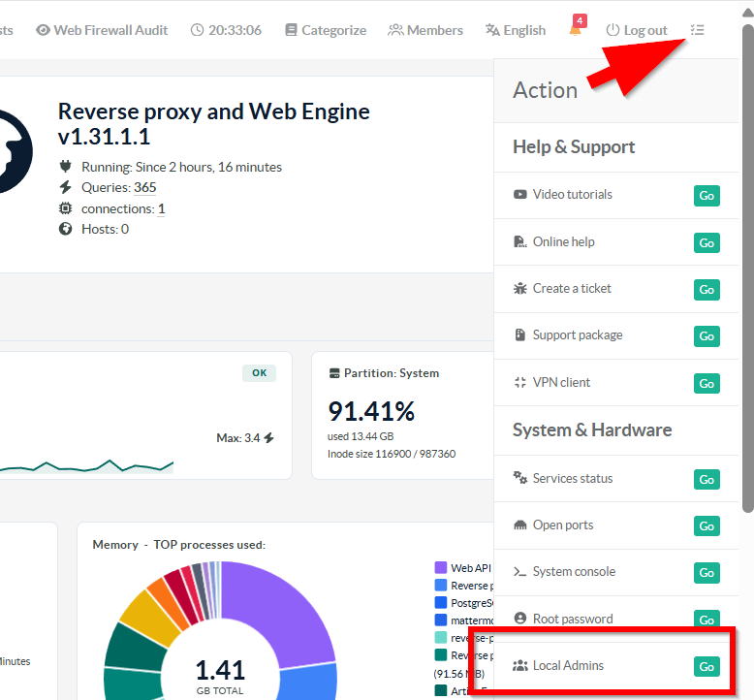Click the Members people icon
This screenshot has width=754, height=700.
(x=395, y=30)
